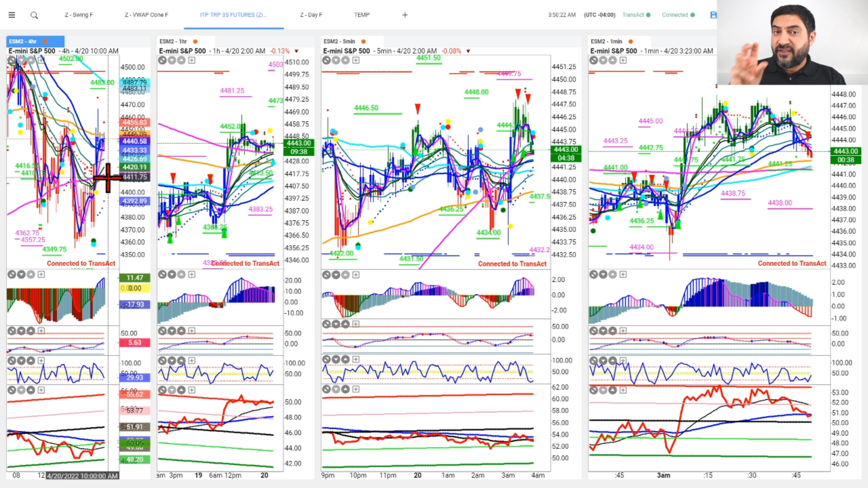
Task: Maximize the 4hr price pane with plus
Action: click(41, 60)
